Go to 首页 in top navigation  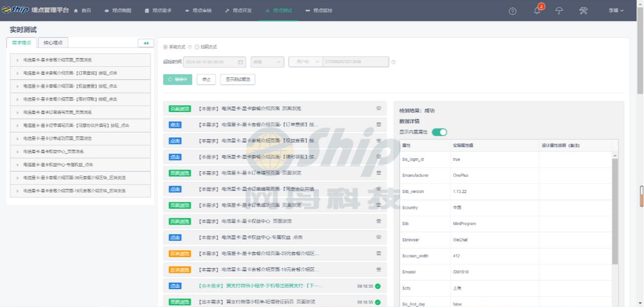tap(83, 11)
